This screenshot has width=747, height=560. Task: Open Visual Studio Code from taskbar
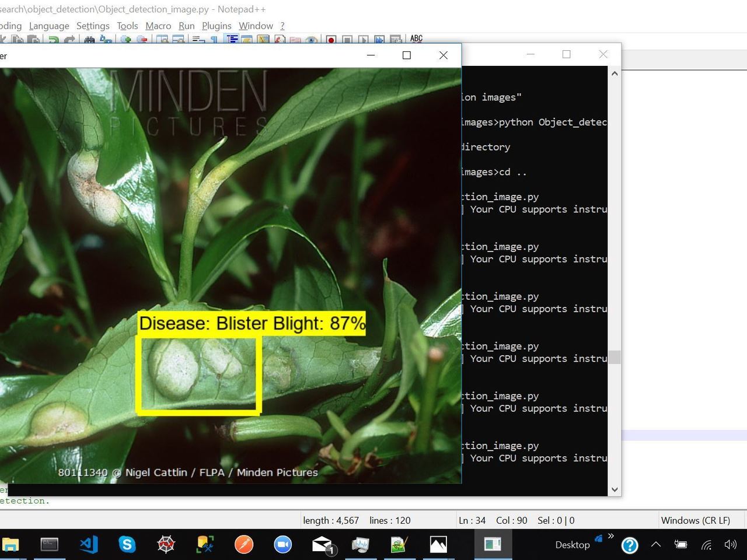[89, 545]
